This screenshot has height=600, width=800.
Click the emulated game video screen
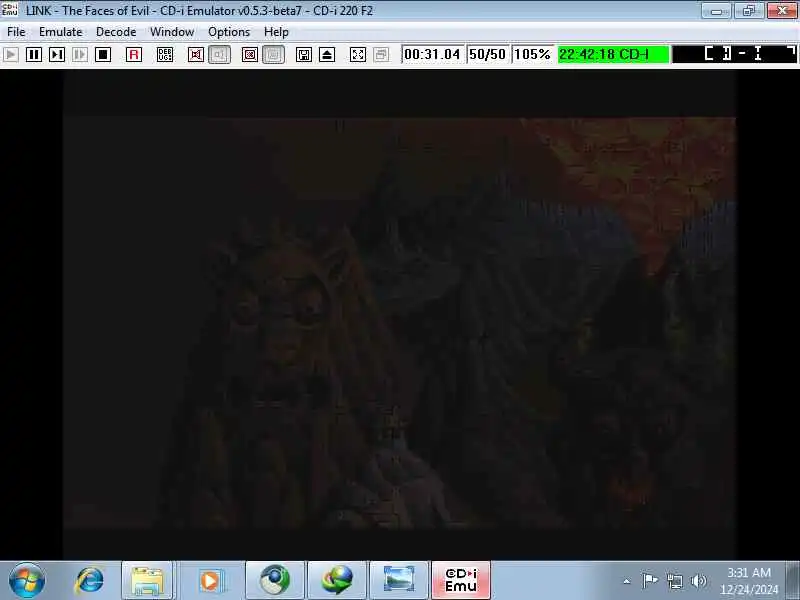(x=399, y=315)
